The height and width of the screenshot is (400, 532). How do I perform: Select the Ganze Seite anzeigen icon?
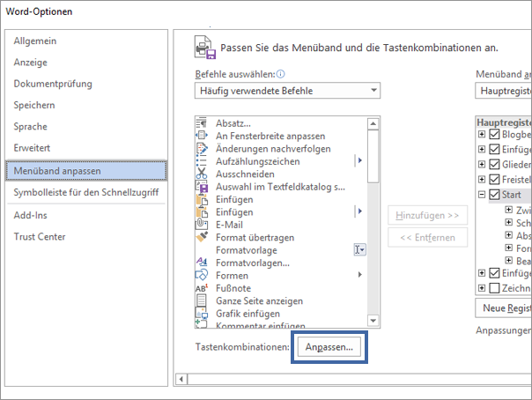(x=201, y=300)
